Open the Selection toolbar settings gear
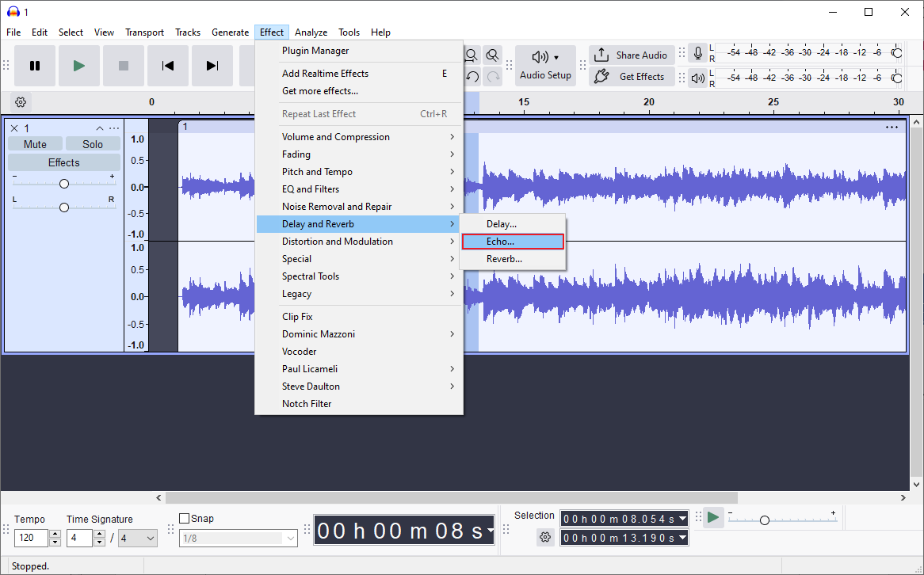924x575 pixels. pyautogui.click(x=545, y=537)
